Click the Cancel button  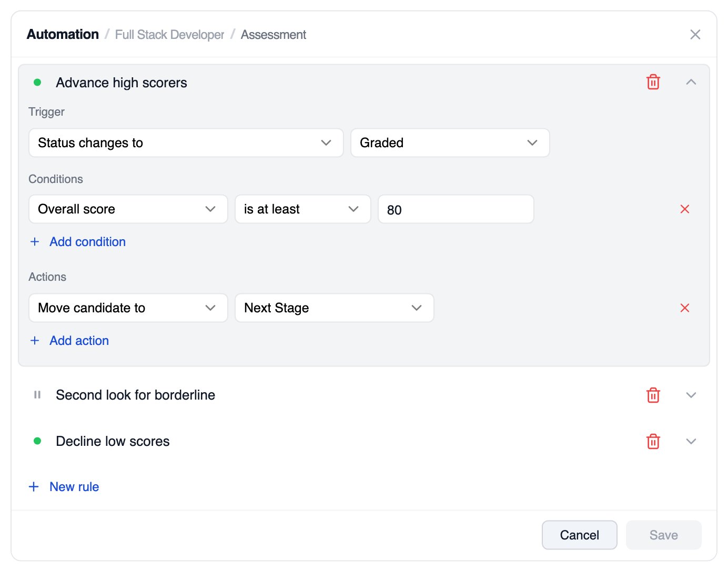580,535
